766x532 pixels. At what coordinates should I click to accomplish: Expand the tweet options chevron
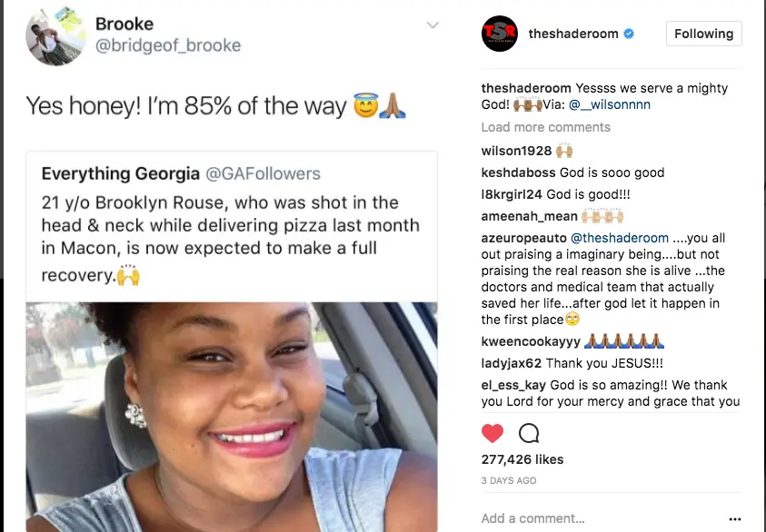[433, 25]
